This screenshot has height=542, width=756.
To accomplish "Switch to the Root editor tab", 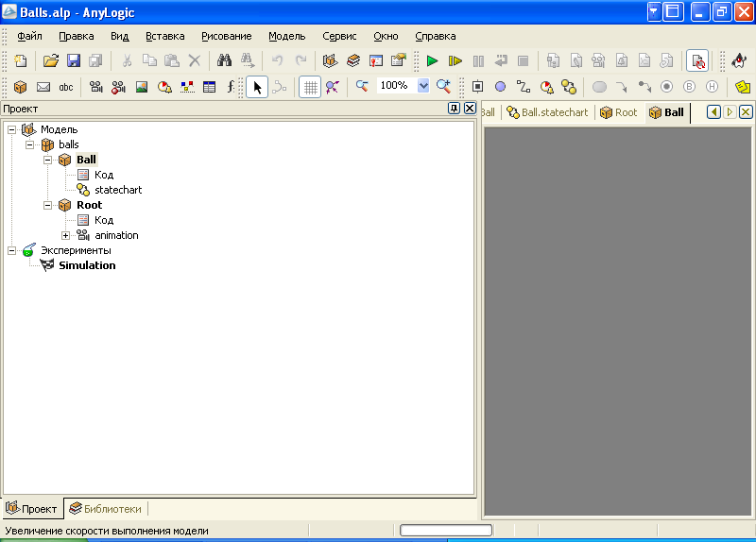I will [x=619, y=112].
